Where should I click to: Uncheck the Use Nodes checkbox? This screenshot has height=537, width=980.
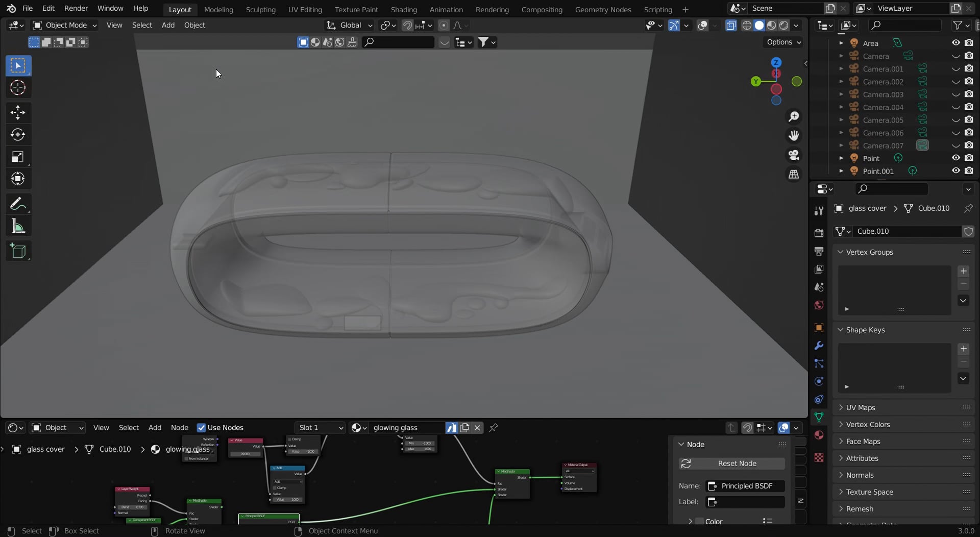pyautogui.click(x=201, y=428)
